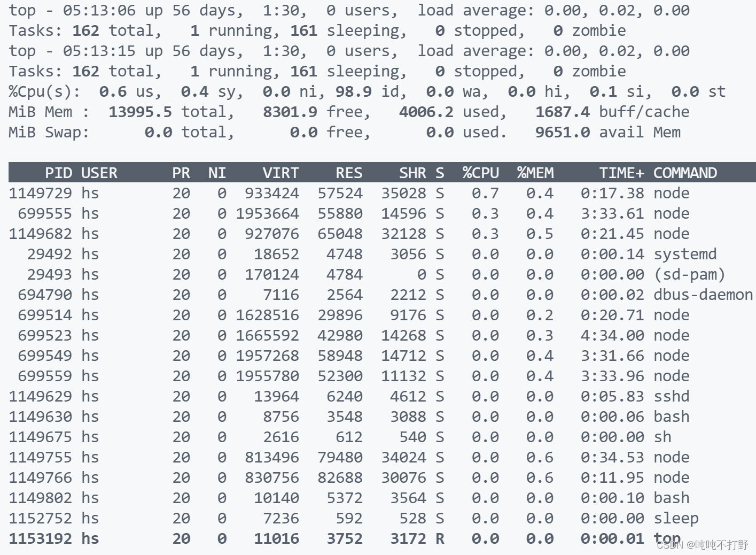Viewport: 756px width, 555px height.
Task: Click avail Mem value 9651.0
Action: click(563, 132)
